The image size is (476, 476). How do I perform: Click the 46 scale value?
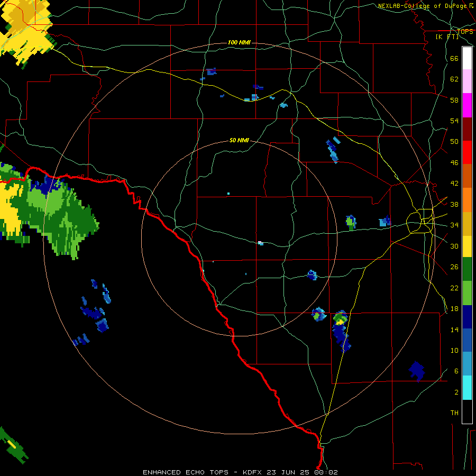click(x=454, y=163)
